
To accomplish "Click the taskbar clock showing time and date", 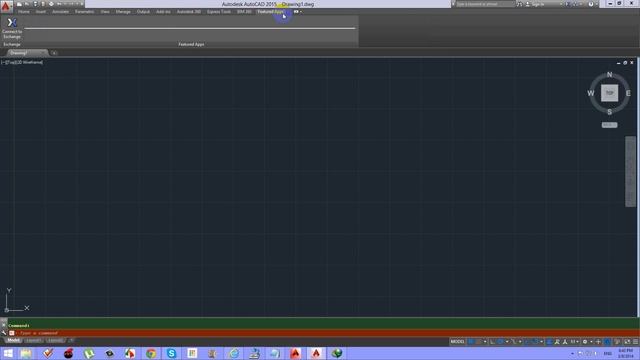I will coord(626,353).
